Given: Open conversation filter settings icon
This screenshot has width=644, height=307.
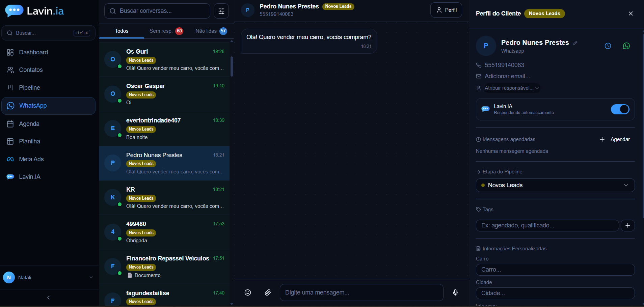Looking at the screenshot, I should click(x=221, y=11).
